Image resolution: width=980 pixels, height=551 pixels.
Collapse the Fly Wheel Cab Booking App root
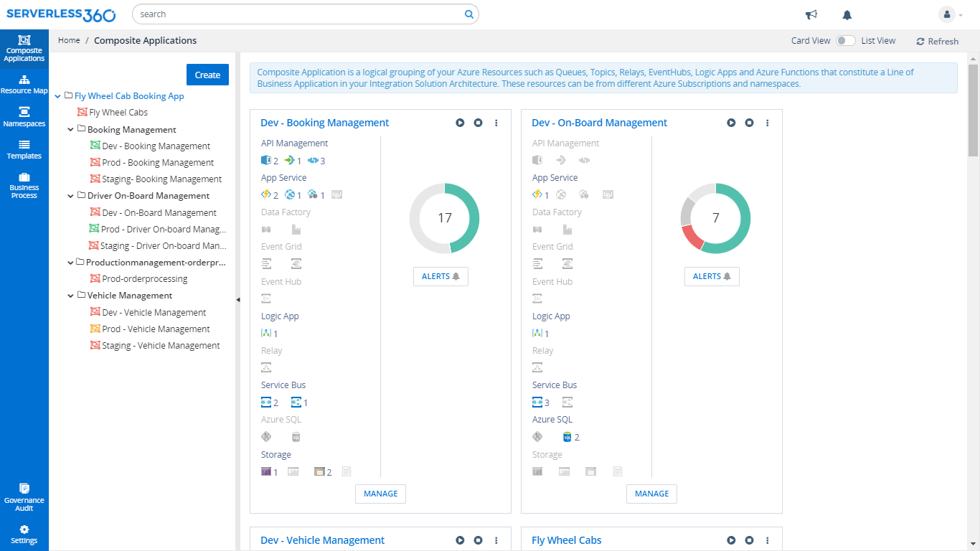coord(57,96)
